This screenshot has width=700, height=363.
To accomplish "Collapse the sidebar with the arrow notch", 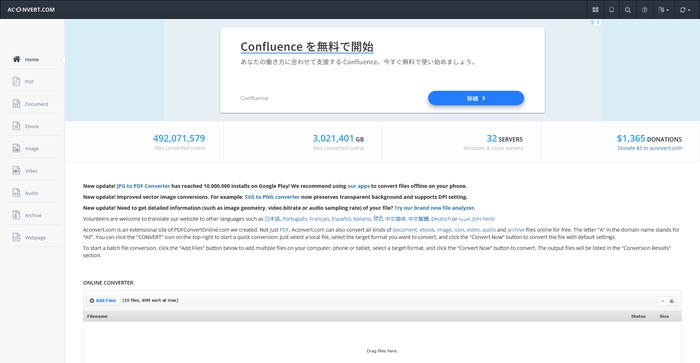I will pos(62,59).
